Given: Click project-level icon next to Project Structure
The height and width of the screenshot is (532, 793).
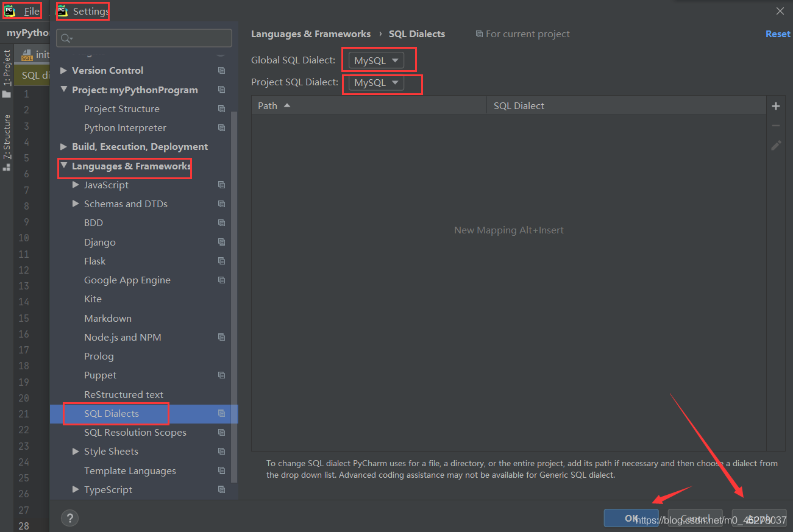Looking at the screenshot, I should (x=221, y=108).
